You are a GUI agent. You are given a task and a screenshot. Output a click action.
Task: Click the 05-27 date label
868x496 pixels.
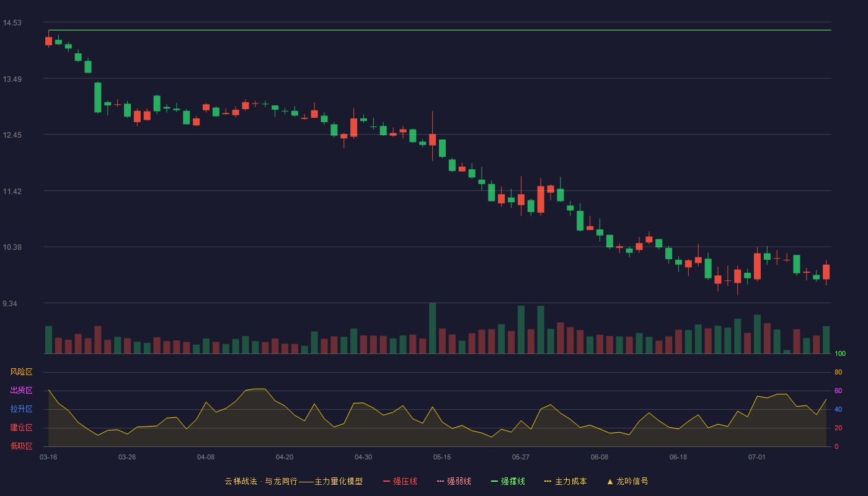point(521,457)
